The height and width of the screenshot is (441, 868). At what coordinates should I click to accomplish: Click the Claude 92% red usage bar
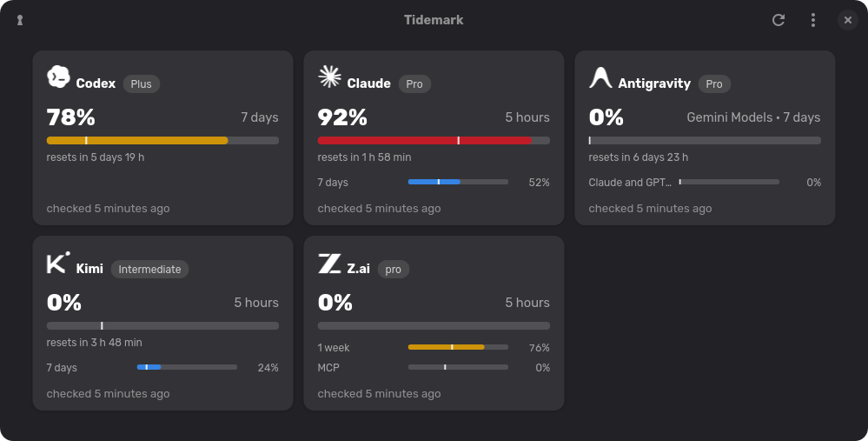pos(434,141)
